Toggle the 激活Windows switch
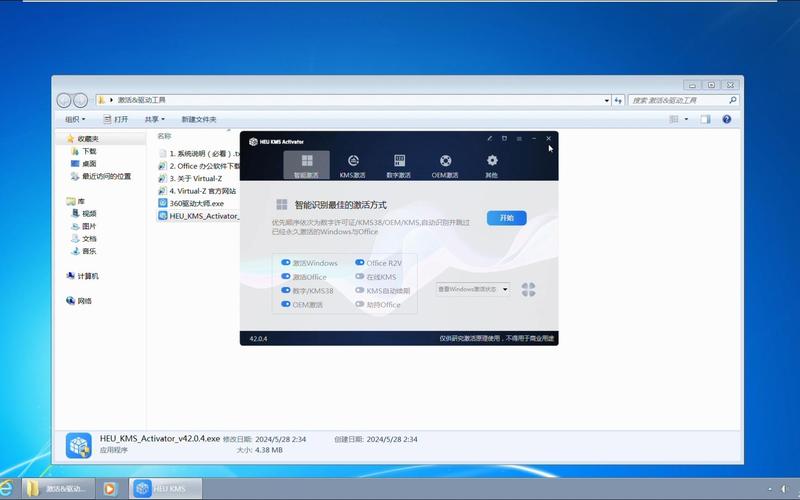 click(x=286, y=262)
